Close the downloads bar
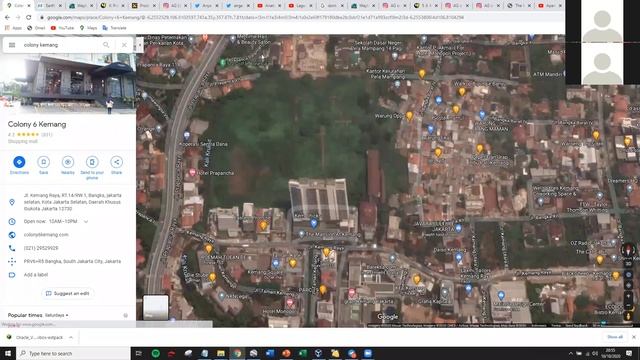Screen dimensions: 640x360 [634, 337]
